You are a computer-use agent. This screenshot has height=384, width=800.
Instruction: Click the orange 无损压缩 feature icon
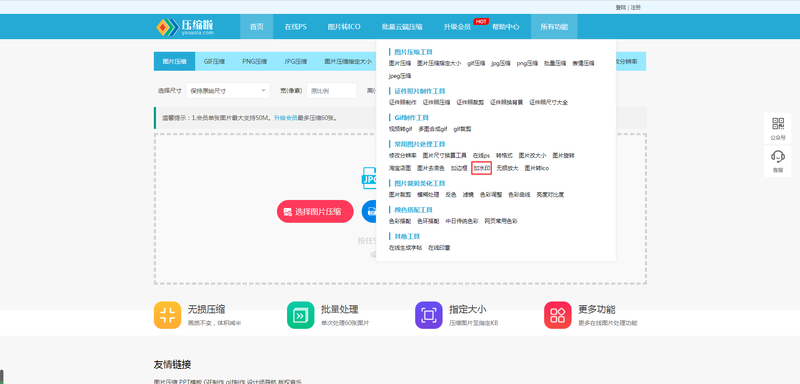click(167, 315)
